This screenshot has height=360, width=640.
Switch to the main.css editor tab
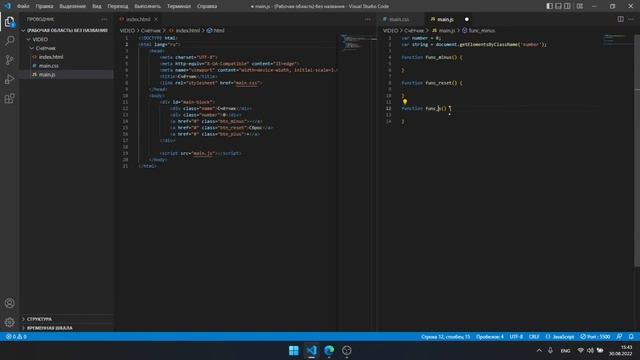(x=399, y=19)
